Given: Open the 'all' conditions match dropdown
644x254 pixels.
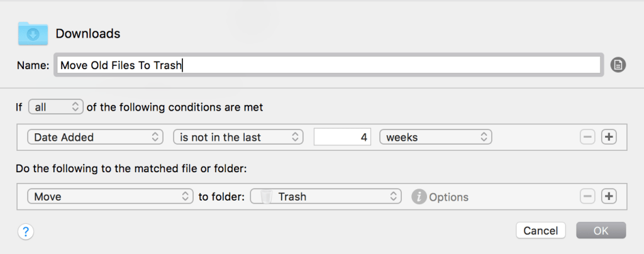Looking at the screenshot, I should [55, 107].
